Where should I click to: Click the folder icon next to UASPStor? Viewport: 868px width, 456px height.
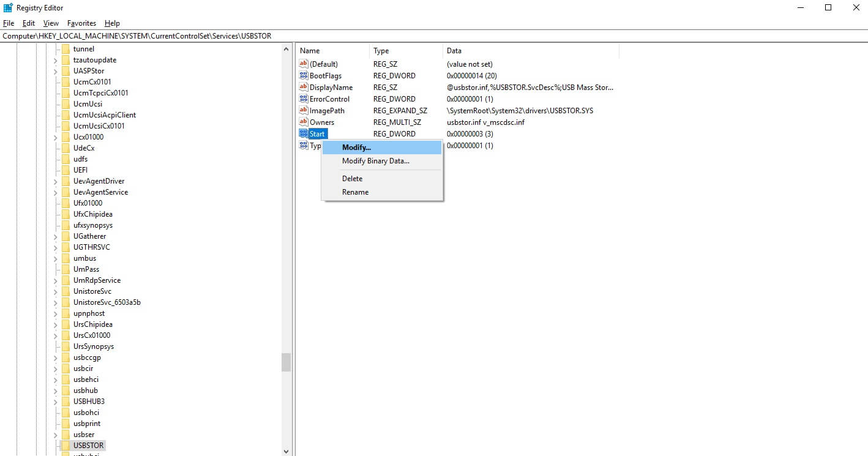coord(65,70)
